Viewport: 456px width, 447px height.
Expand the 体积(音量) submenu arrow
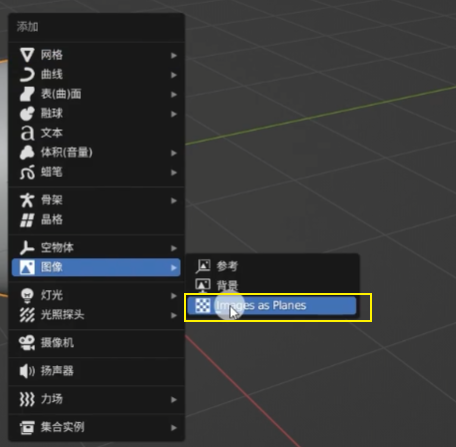pyautogui.click(x=174, y=153)
